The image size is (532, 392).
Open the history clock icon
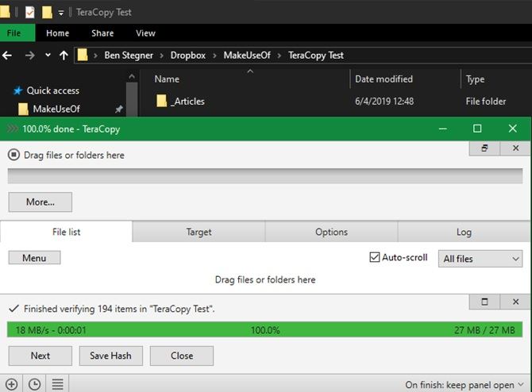coord(34,383)
